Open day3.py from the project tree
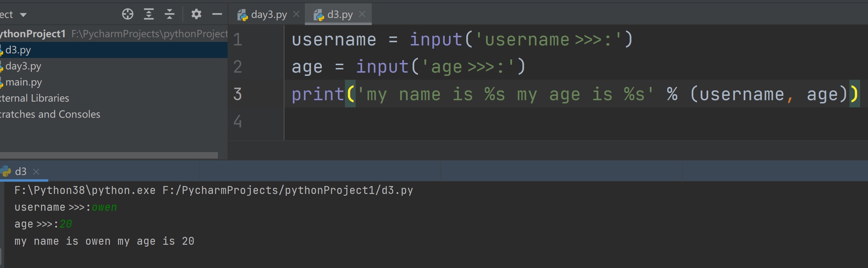The image size is (868, 268). pyautogui.click(x=23, y=66)
